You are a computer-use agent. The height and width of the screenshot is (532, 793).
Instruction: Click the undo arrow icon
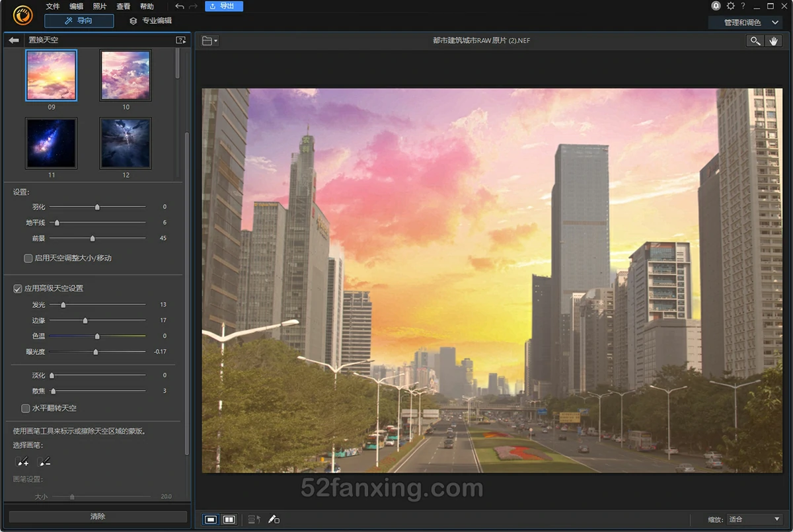180,6
